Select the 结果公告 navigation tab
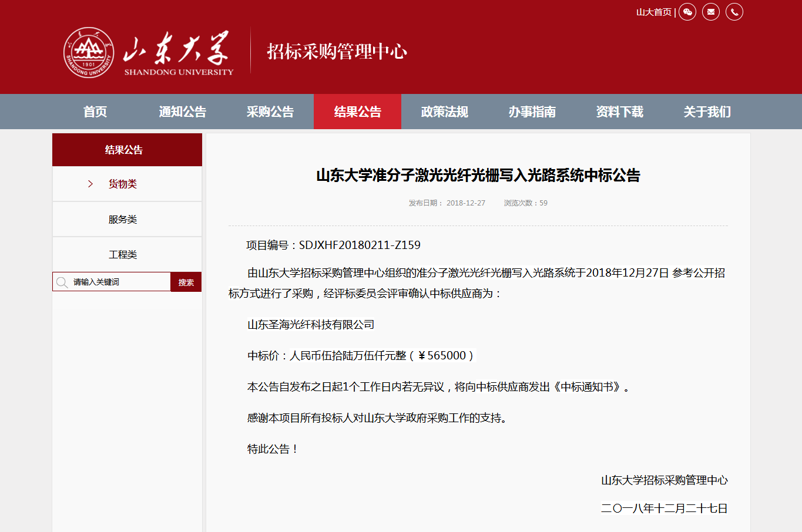 tap(357, 112)
